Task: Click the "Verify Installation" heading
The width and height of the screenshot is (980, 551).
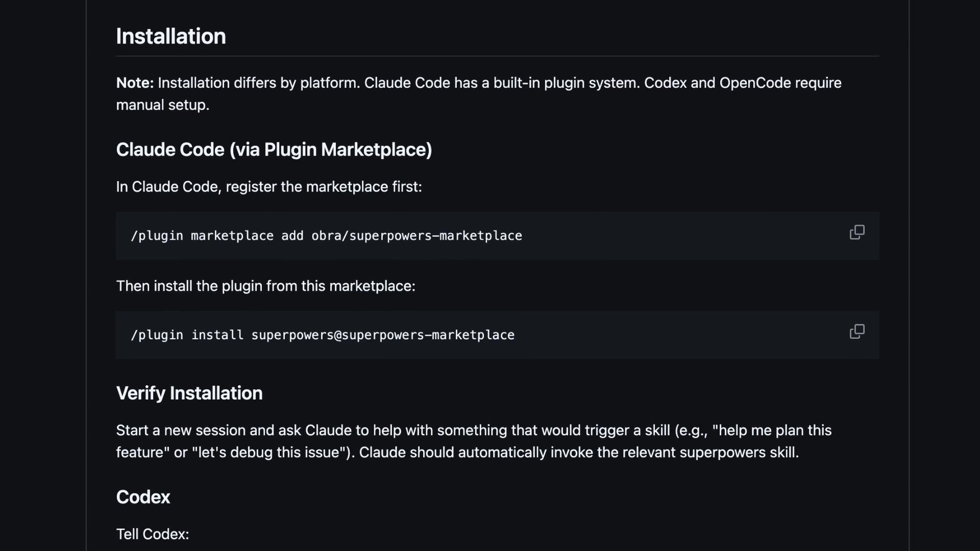Action: tap(189, 393)
